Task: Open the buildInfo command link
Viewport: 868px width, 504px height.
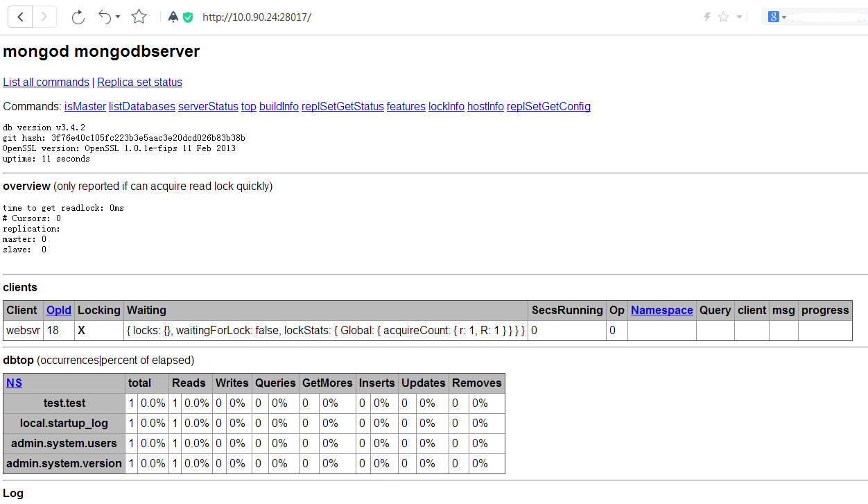Action: tap(279, 106)
